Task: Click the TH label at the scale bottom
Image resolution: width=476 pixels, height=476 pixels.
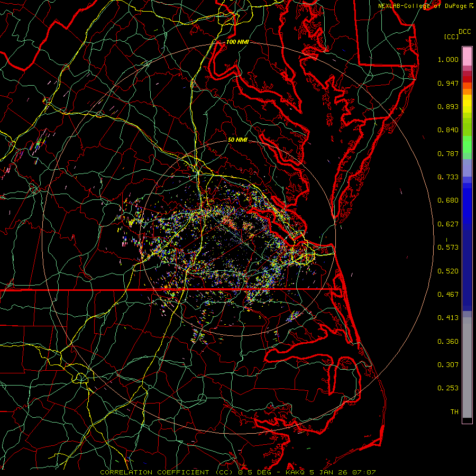Action: click(x=454, y=412)
